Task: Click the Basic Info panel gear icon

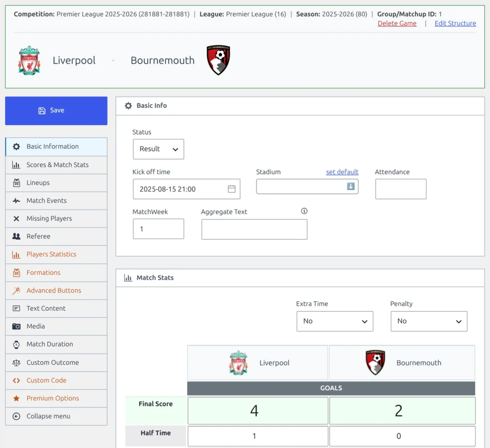Action: point(128,106)
